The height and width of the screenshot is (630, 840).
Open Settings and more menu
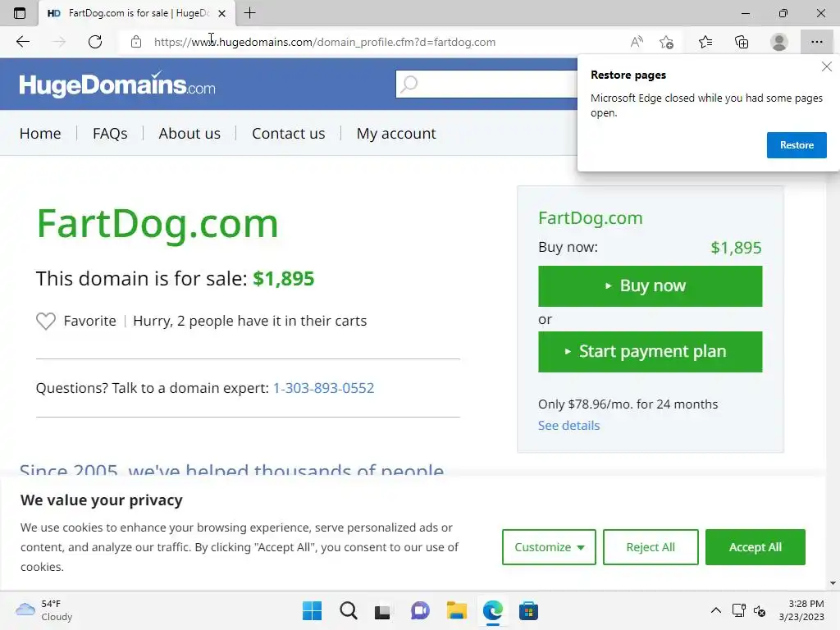coord(816,42)
